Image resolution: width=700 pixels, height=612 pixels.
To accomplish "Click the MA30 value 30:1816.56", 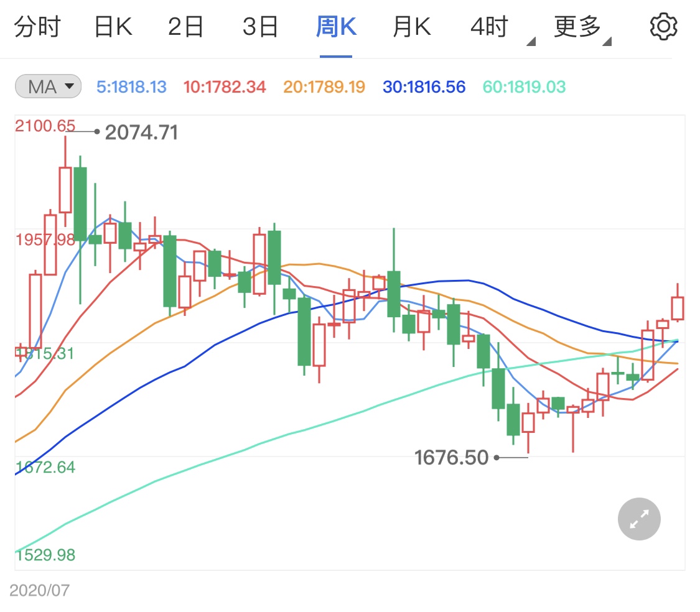I will point(424,86).
